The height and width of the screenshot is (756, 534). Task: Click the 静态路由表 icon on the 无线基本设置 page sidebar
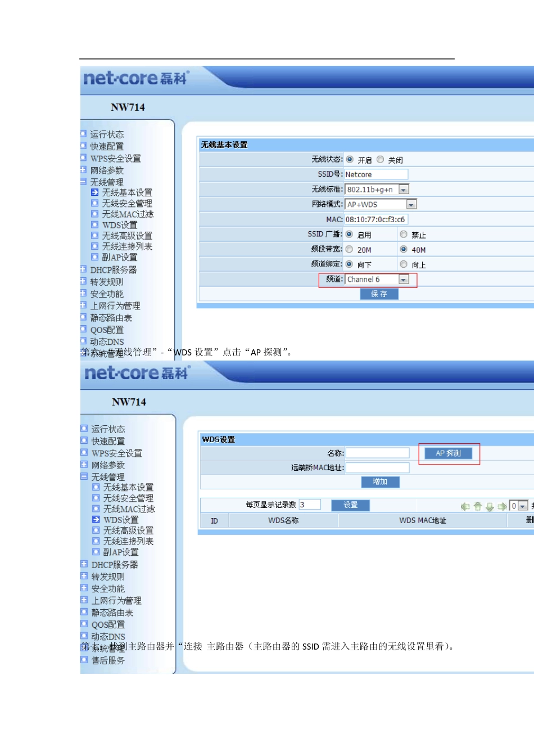83,317
